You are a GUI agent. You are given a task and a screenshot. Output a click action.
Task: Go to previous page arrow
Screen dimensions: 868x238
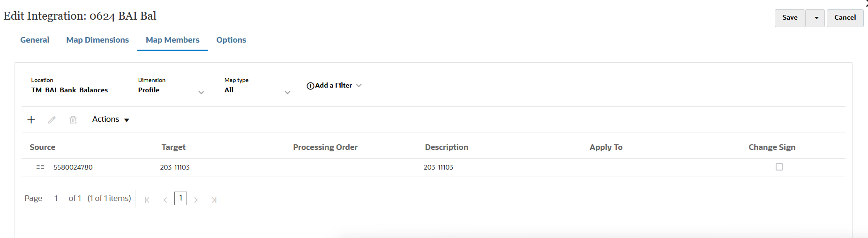click(165, 200)
